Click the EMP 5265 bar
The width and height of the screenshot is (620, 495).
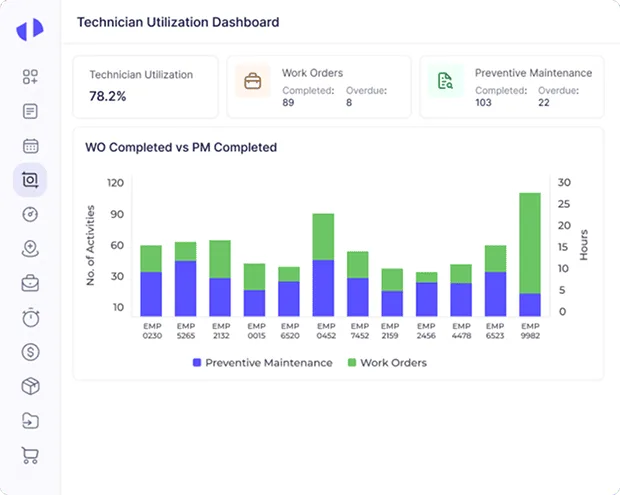[185, 279]
